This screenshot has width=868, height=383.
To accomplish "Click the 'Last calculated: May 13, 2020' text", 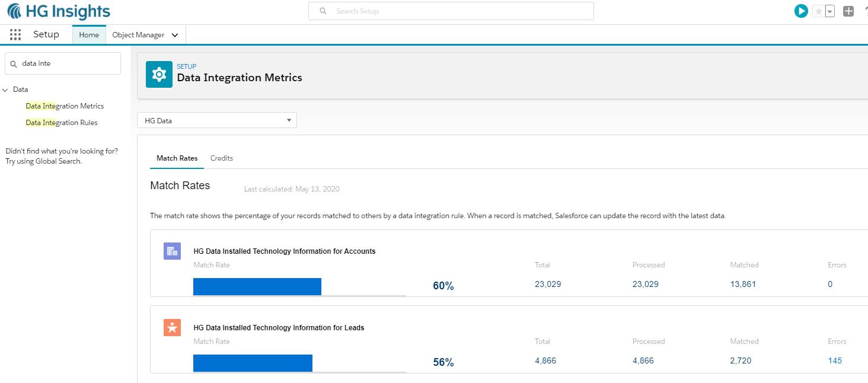I will coord(292,189).
